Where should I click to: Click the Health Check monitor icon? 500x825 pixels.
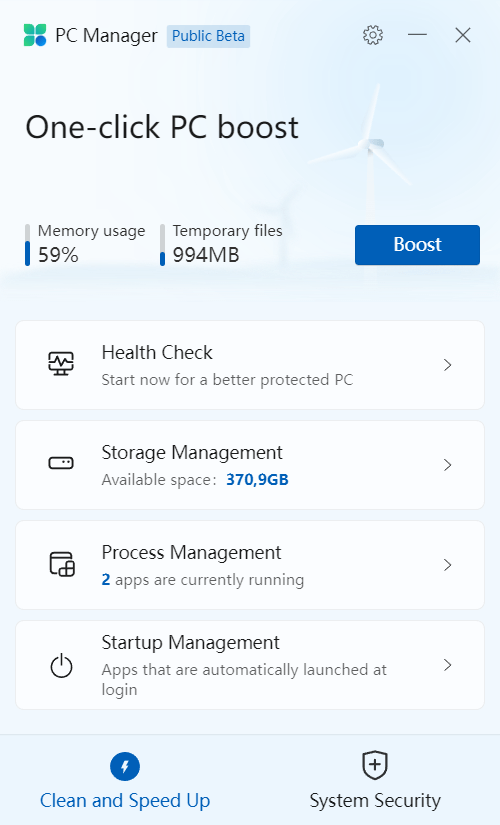[x=61, y=364]
